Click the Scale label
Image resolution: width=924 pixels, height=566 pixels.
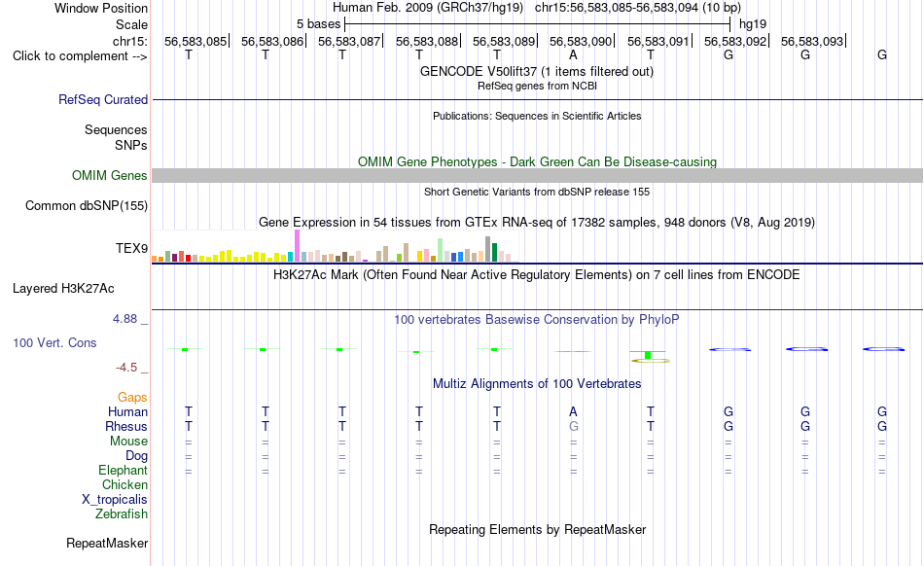point(131,24)
